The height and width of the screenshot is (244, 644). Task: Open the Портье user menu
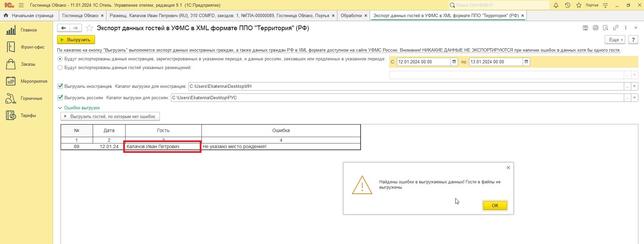click(592, 5)
